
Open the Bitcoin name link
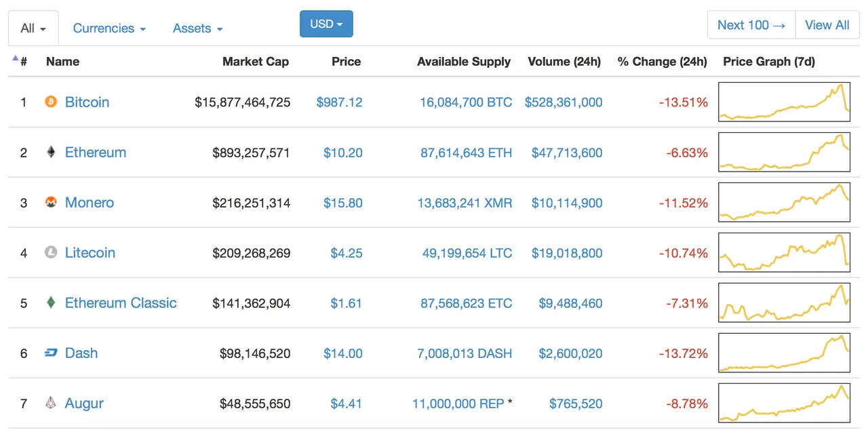[87, 102]
